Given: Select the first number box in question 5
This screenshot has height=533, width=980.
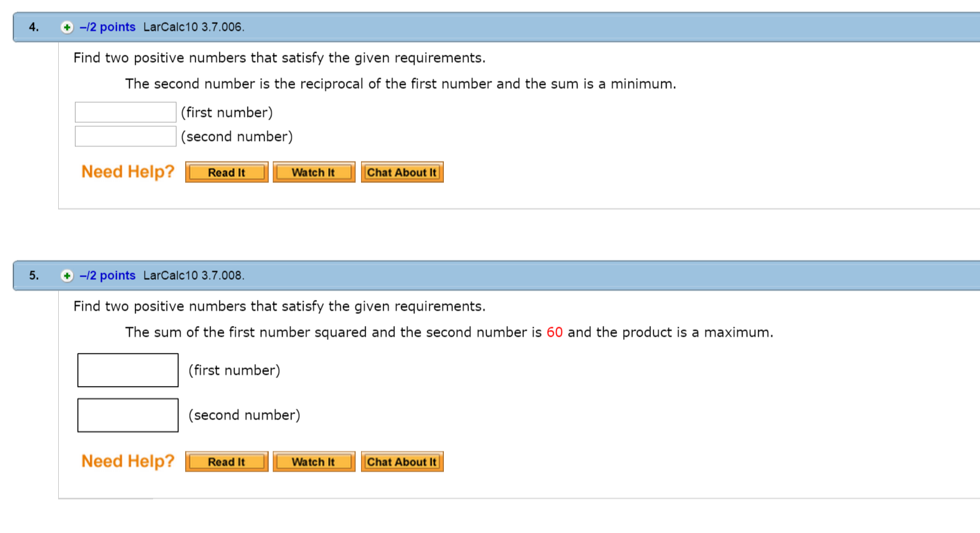Looking at the screenshot, I should tap(127, 369).
